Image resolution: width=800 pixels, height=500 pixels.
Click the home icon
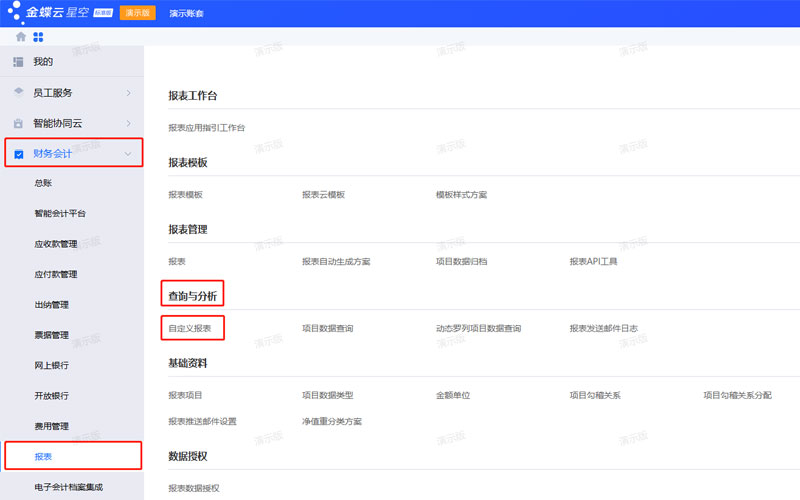20,37
